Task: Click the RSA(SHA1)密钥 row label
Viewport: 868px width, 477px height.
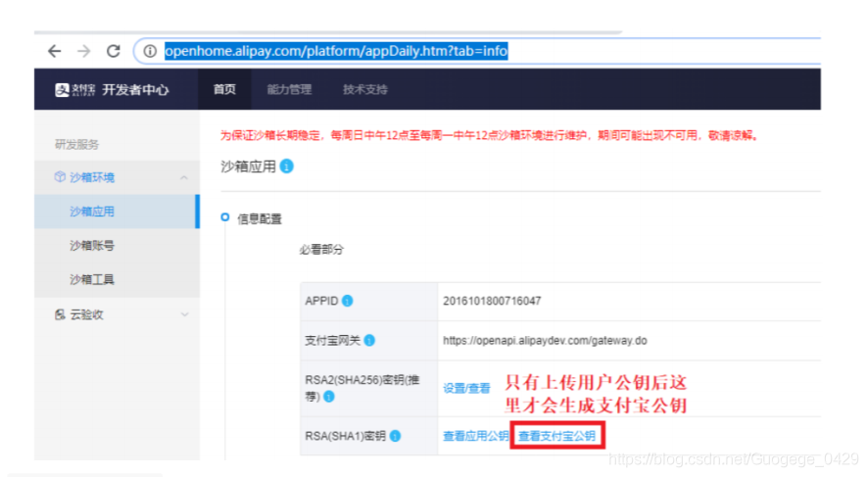Action: point(346,436)
